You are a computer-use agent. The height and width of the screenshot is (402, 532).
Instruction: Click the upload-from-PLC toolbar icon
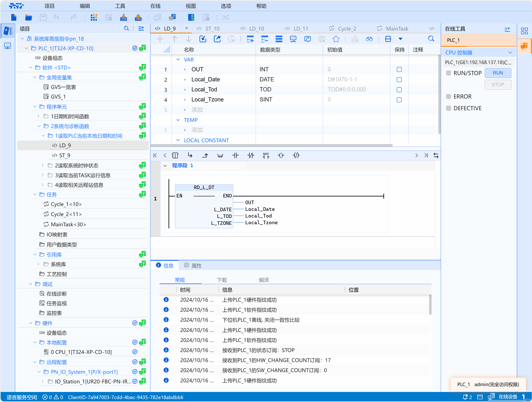tap(138, 17)
